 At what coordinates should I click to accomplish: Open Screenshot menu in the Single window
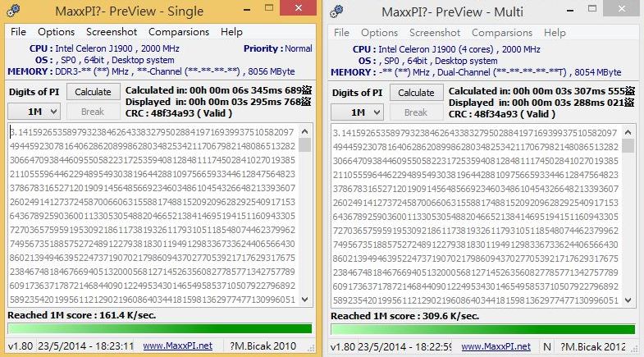click(x=112, y=32)
